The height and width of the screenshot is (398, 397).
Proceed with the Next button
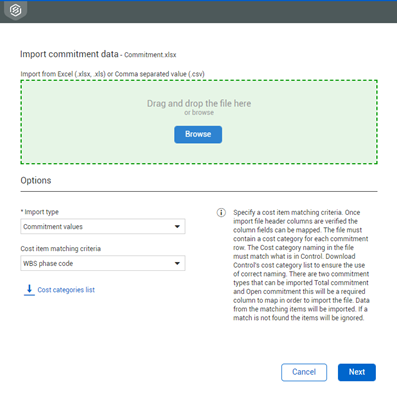click(x=357, y=372)
